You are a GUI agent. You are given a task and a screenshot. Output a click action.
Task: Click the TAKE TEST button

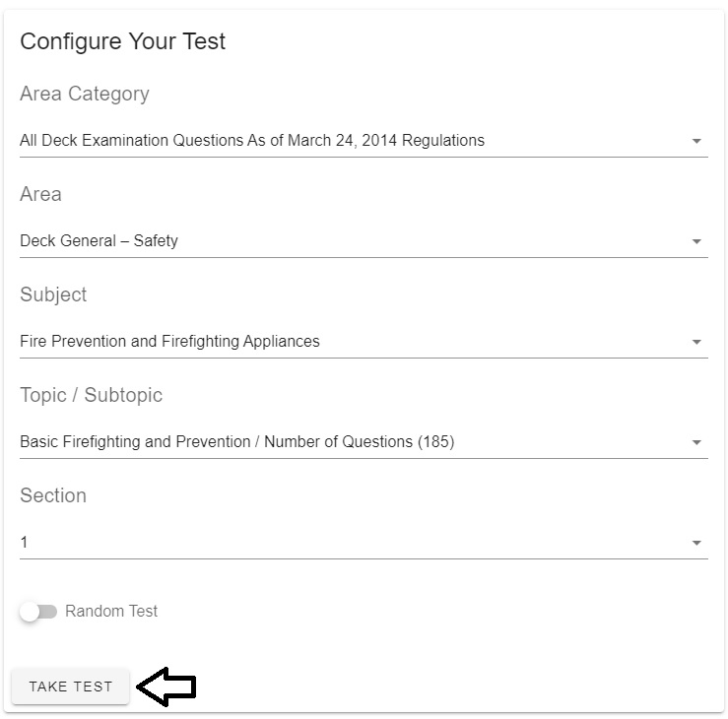(71, 686)
